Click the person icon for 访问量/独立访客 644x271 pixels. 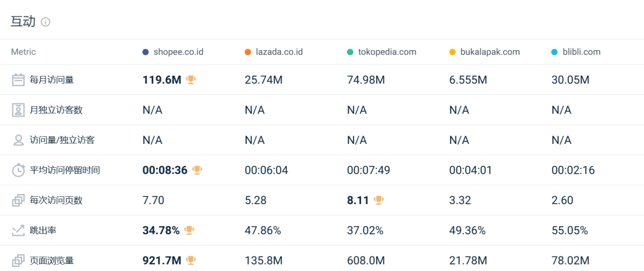(18, 140)
